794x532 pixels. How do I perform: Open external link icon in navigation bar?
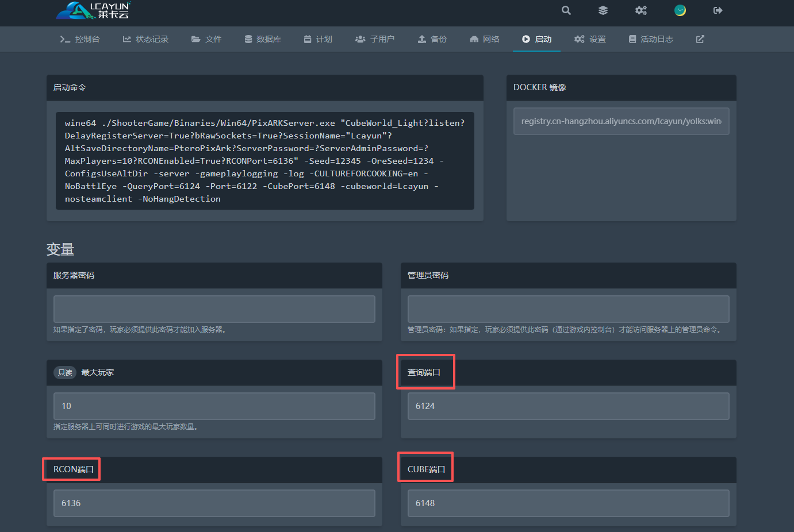point(700,39)
